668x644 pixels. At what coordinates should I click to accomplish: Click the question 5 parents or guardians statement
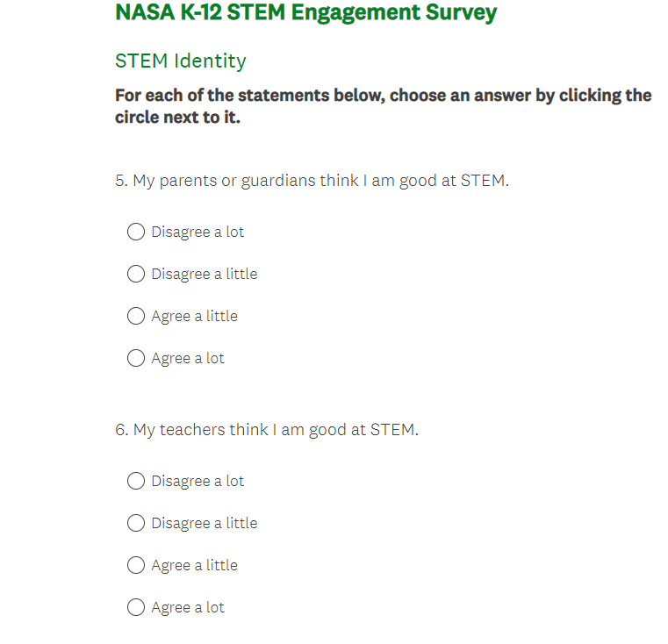pyautogui.click(x=312, y=181)
